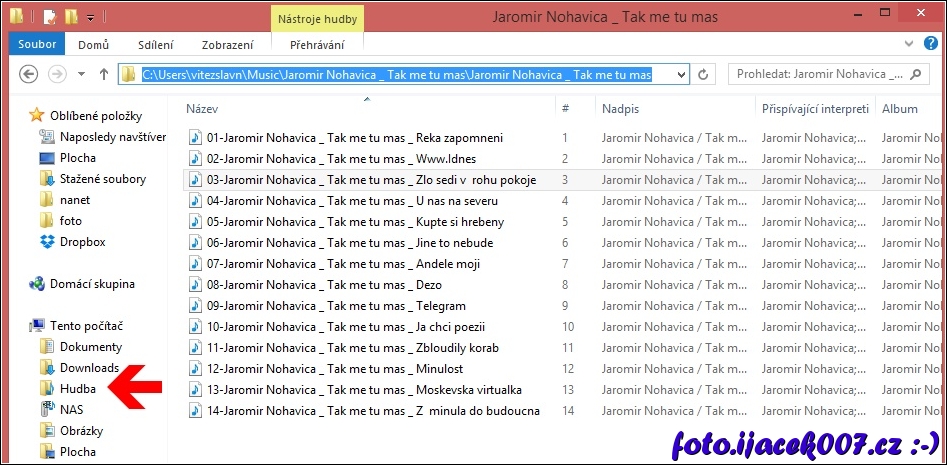Sort by the Album column header
Viewport: 947px width, 465px height.
tap(900, 108)
